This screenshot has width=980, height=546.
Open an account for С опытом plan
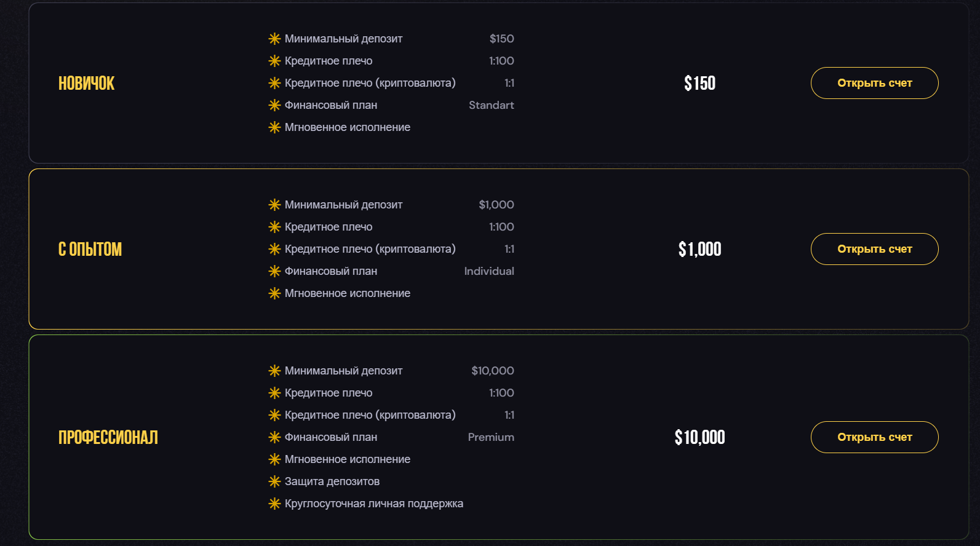(x=874, y=249)
